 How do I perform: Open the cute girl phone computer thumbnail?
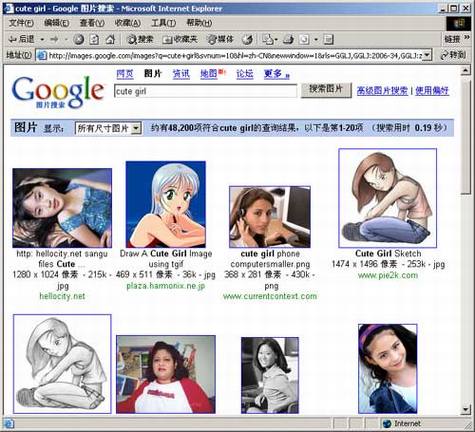270,217
